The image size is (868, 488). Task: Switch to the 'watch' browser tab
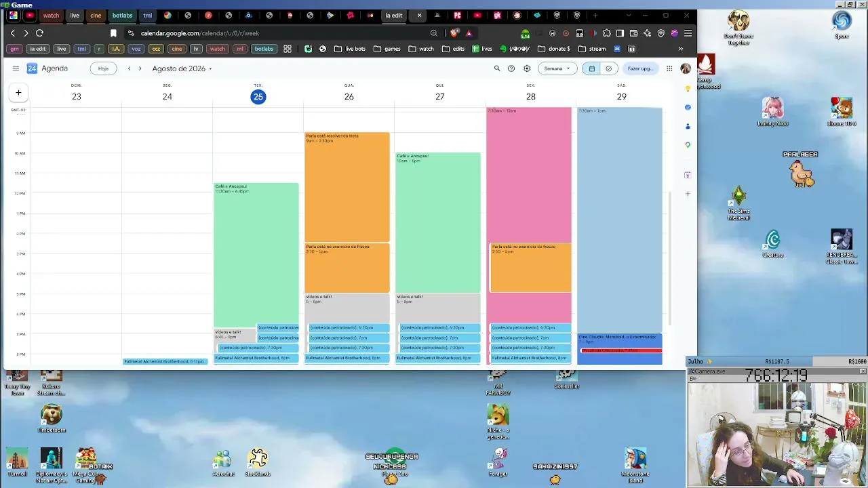pos(51,16)
